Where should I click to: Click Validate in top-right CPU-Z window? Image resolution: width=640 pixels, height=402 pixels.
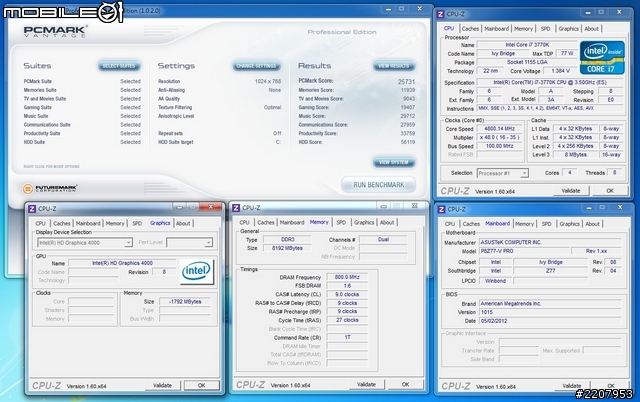(x=571, y=191)
